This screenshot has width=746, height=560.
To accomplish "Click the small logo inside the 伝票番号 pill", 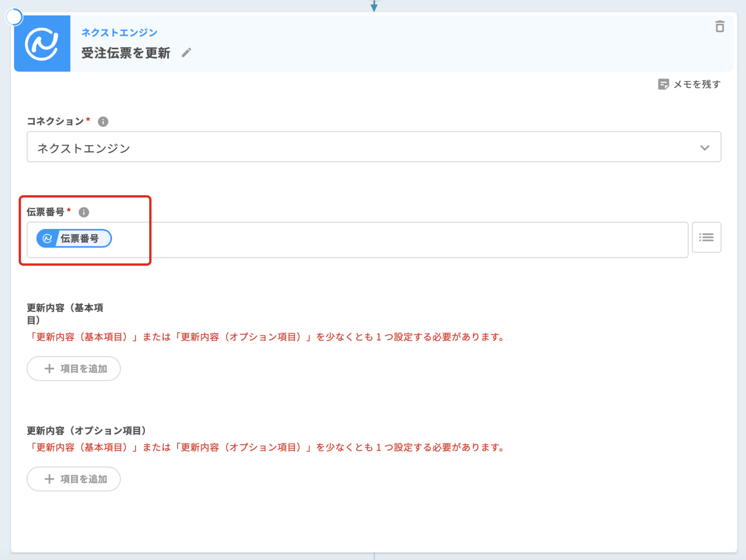I will coord(47,238).
